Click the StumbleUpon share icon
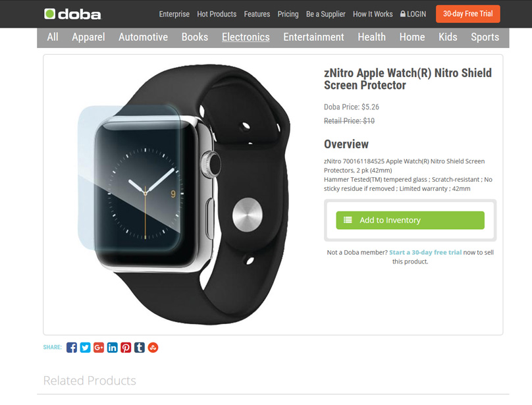532x405 pixels. point(153,347)
